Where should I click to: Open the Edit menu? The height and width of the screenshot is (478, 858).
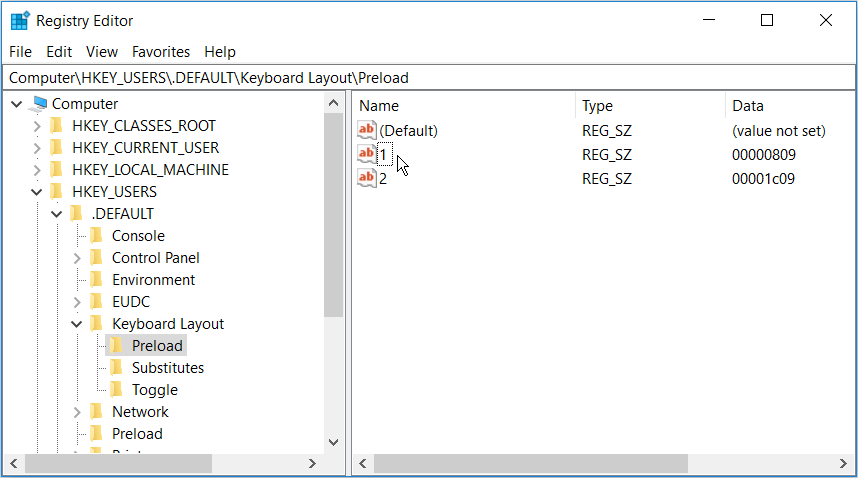[59, 52]
